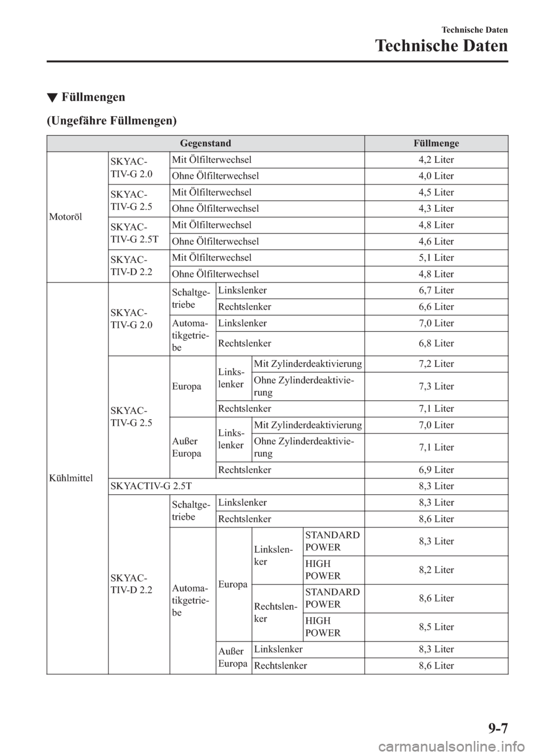Click the '5,1 Liter' value
Screen dimensions: 534x756
click(436, 258)
